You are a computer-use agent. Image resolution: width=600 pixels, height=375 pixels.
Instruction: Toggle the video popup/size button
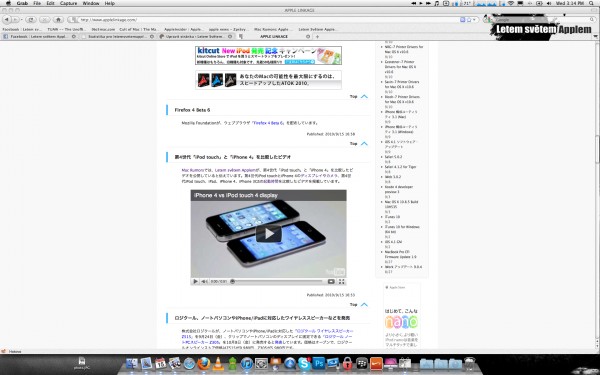tap(331, 281)
